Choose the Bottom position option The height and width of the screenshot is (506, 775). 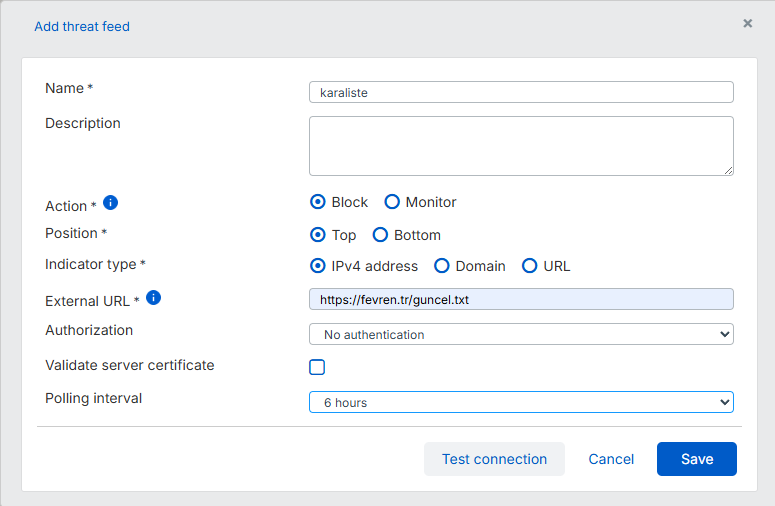[x=380, y=235]
